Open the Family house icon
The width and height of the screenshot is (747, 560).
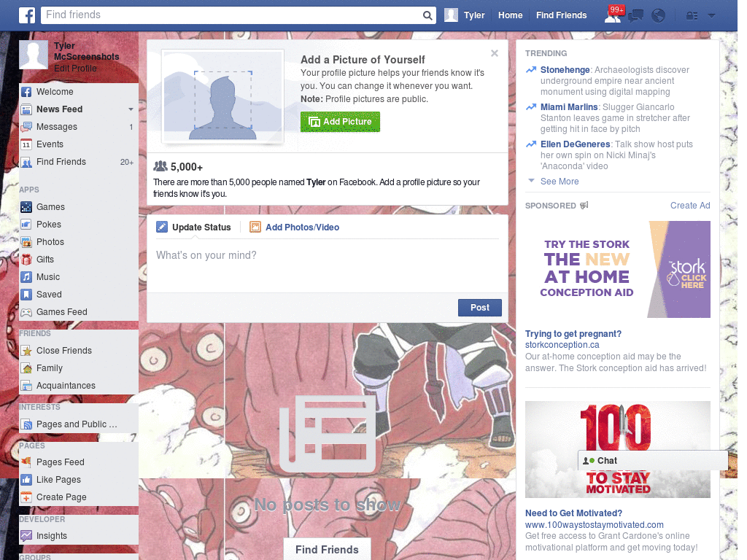coord(26,368)
